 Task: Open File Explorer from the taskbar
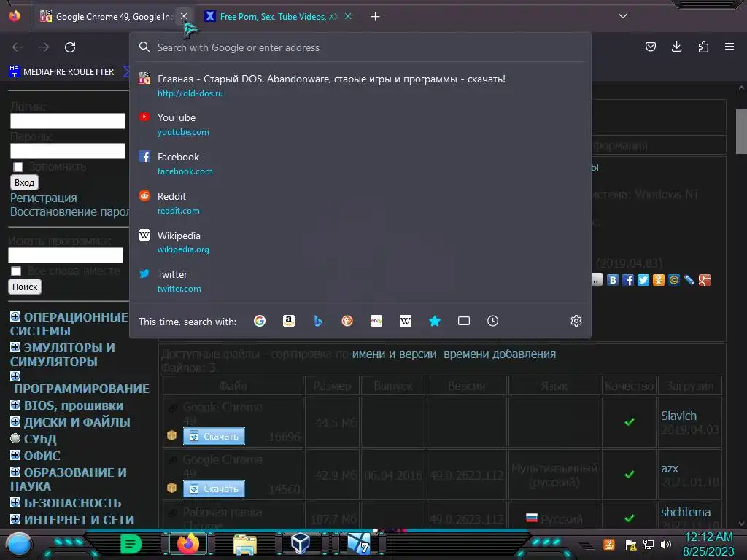tap(245, 544)
